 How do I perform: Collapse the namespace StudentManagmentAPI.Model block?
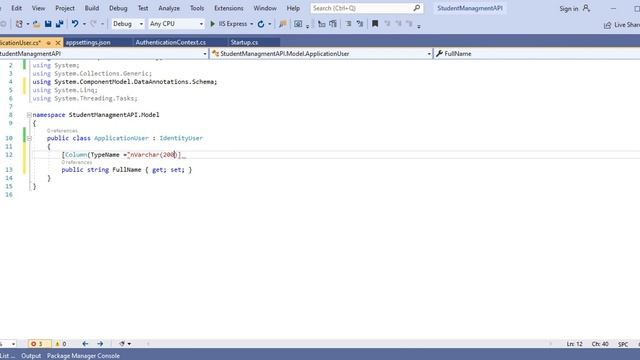(x=29, y=115)
